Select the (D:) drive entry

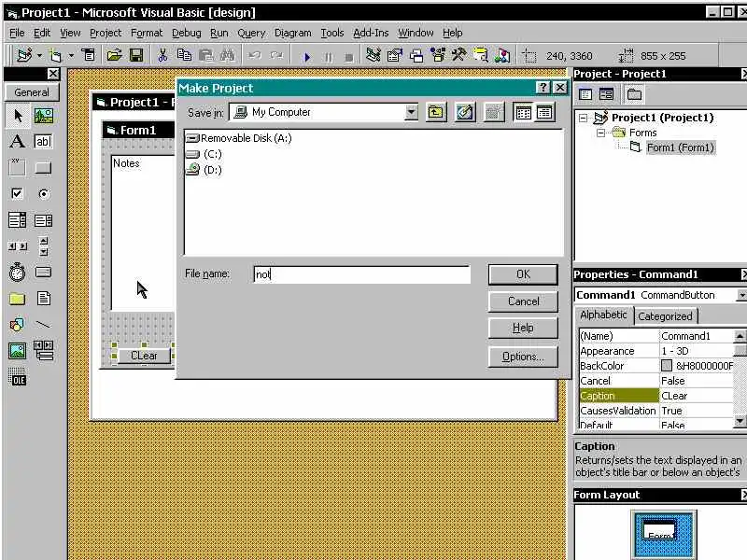[x=204, y=170]
